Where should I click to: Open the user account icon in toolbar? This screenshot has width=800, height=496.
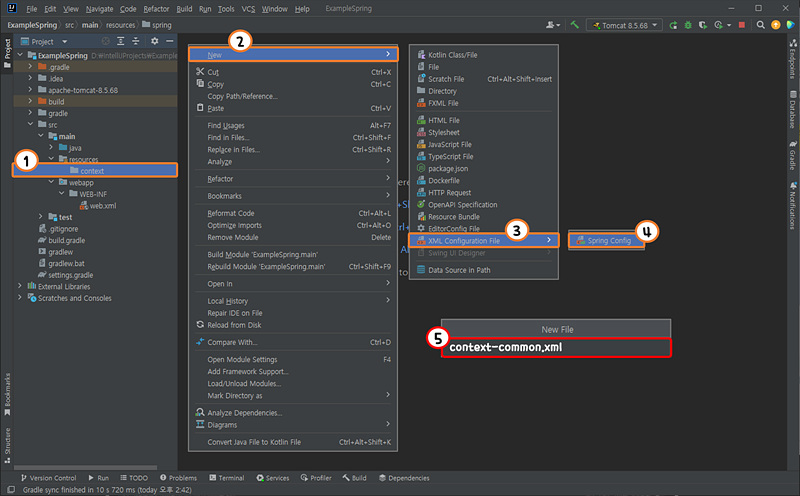tap(553, 25)
